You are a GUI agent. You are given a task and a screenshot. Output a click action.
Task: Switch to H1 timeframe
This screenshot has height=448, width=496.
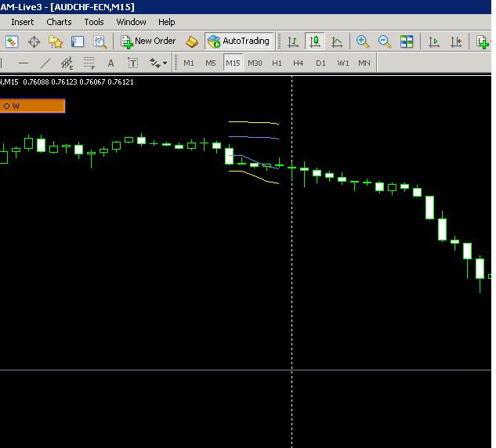point(277,63)
